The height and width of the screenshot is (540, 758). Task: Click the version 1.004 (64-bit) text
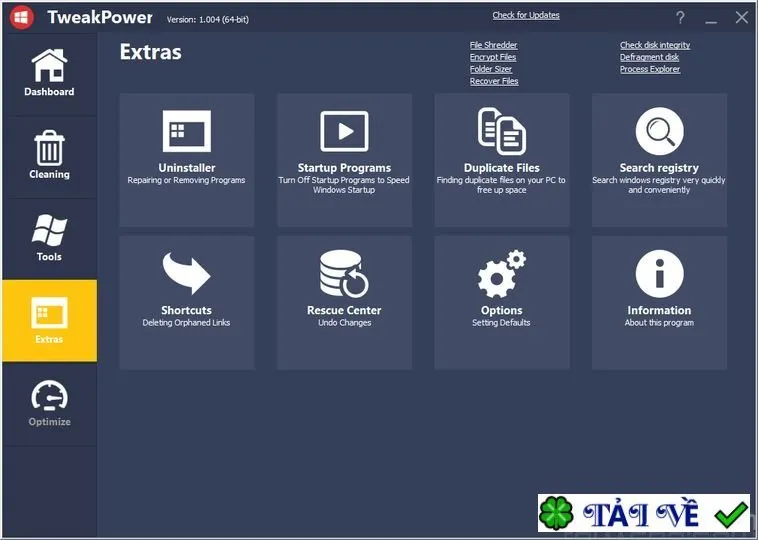click(208, 20)
